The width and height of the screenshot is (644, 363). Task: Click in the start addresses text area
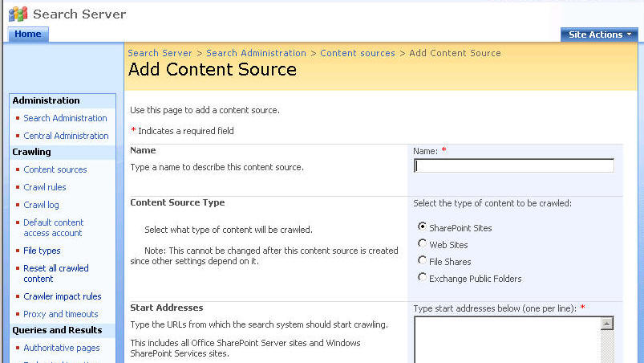[507, 340]
